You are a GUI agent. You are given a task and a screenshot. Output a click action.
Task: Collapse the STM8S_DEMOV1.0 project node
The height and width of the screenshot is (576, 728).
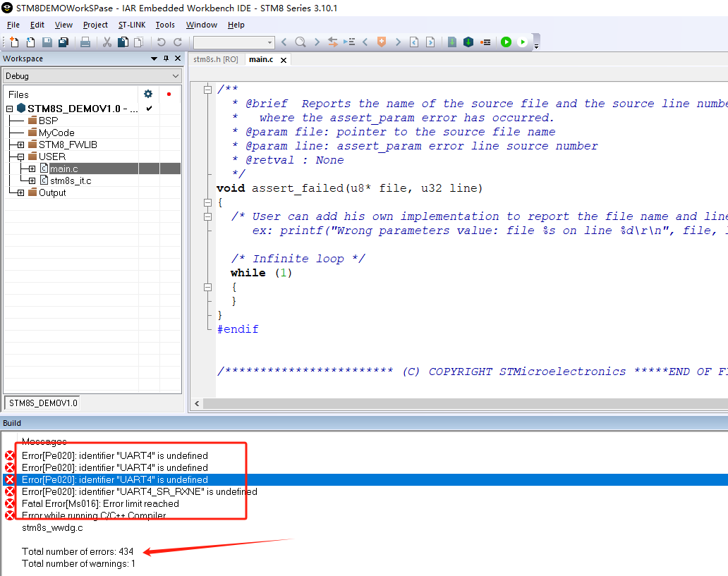(9, 109)
